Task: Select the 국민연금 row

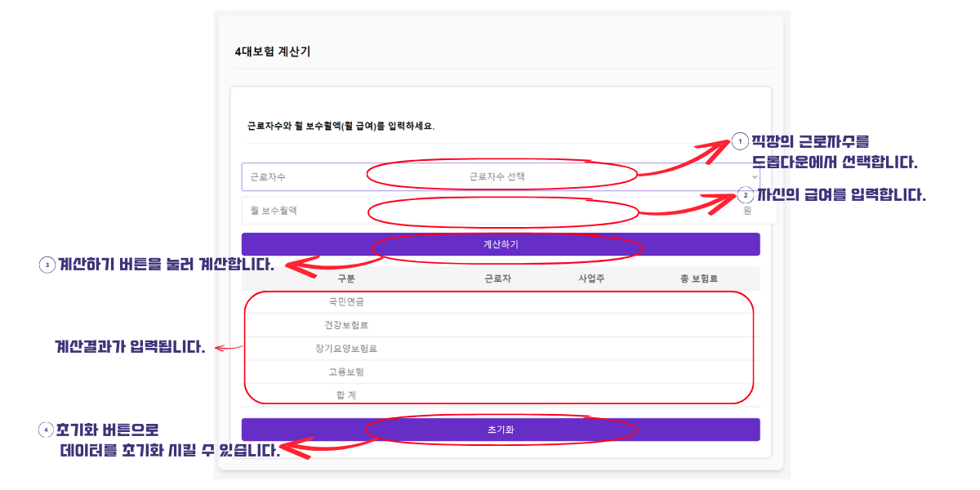Action: coord(501,301)
